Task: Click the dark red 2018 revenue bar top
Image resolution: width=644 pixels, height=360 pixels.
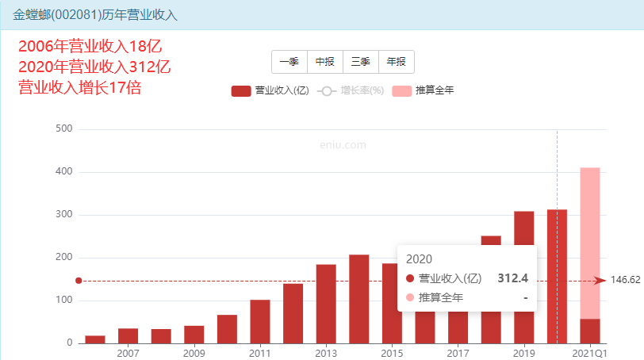Action: click(491, 240)
